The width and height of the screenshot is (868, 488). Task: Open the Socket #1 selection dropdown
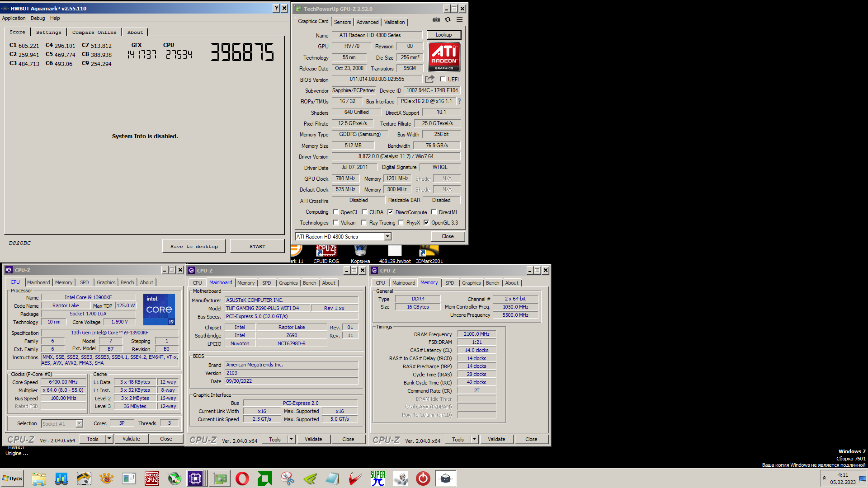(x=80, y=423)
